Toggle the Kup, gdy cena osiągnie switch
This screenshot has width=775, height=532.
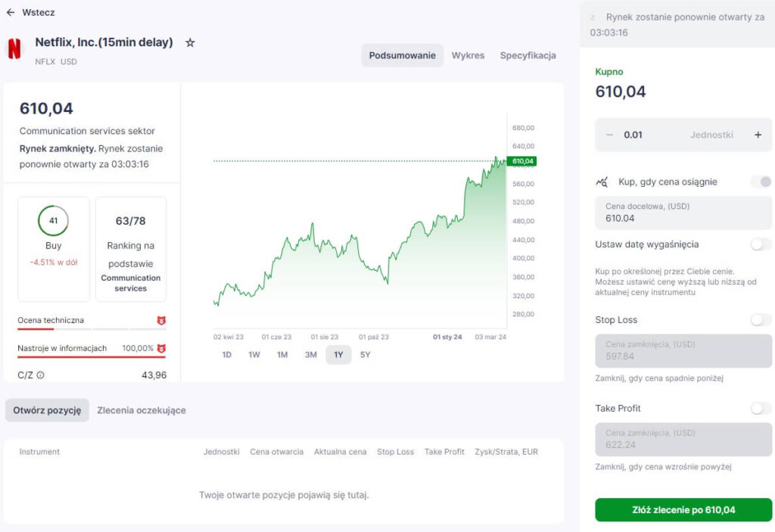761,182
